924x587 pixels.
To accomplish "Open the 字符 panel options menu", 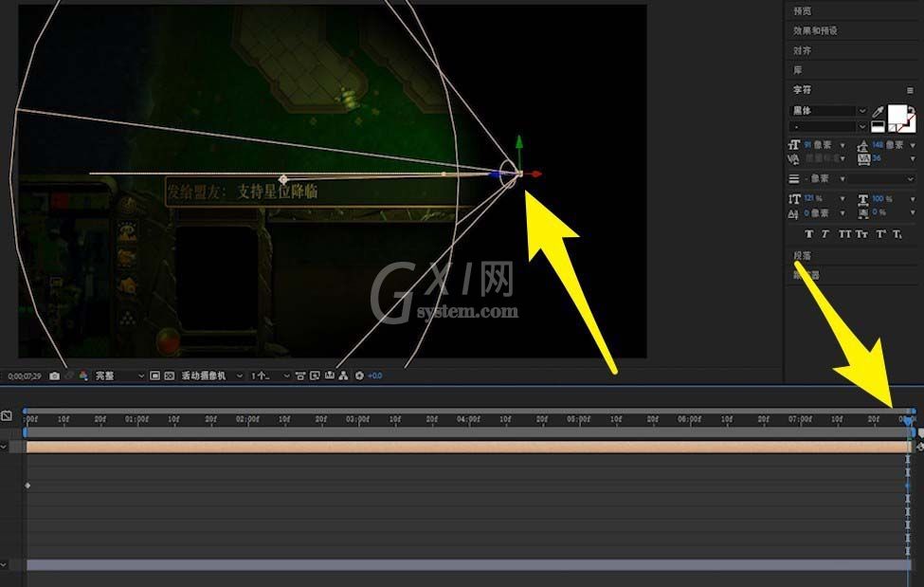I will coord(911,90).
